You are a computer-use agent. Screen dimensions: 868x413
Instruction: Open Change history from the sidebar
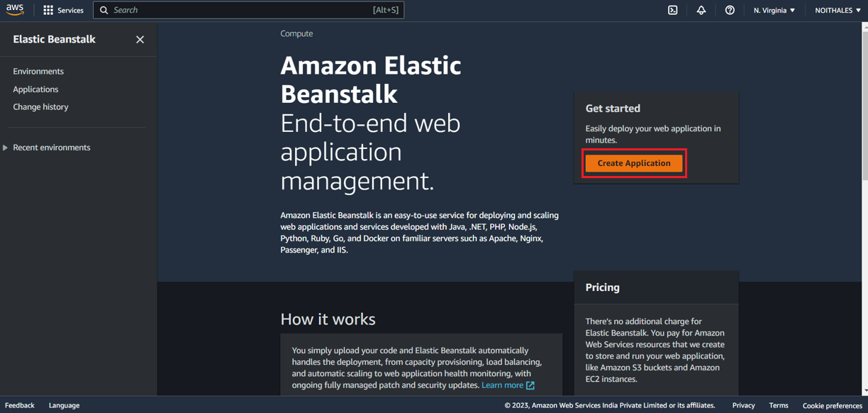pos(40,106)
